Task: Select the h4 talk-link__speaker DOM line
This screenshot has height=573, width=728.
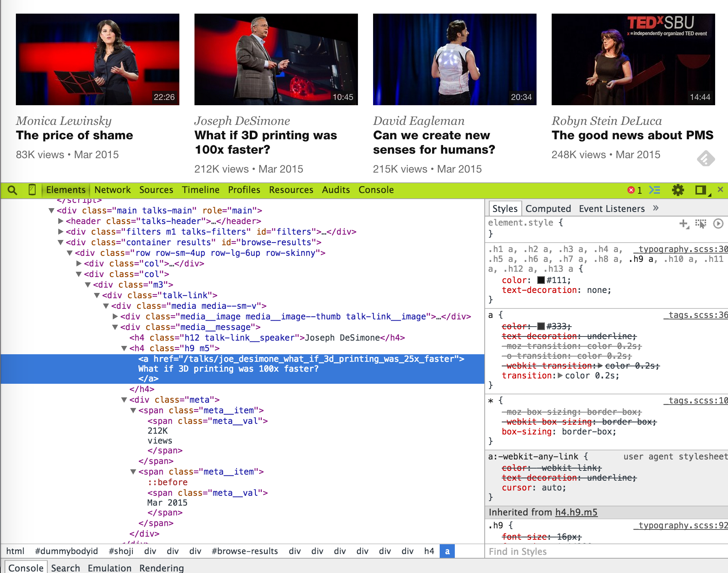Action: (267, 338)
